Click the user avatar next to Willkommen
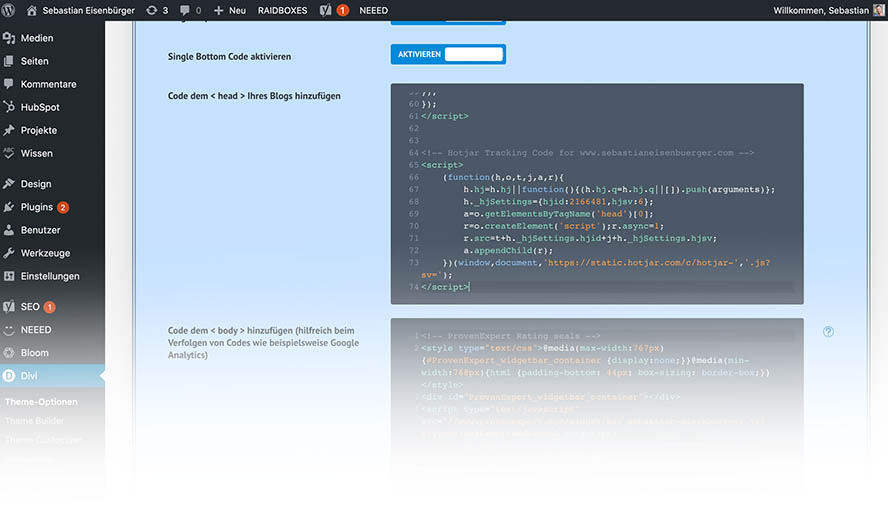 pyautogui.click(x=878, y=10)
